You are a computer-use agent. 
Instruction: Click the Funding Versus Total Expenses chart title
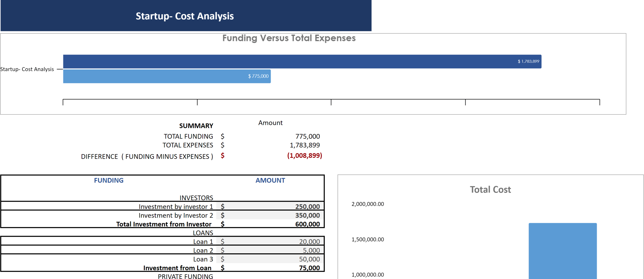click(289, 38)
